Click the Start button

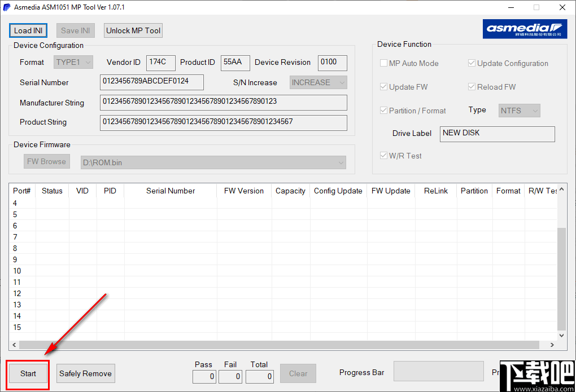[28, 373]
